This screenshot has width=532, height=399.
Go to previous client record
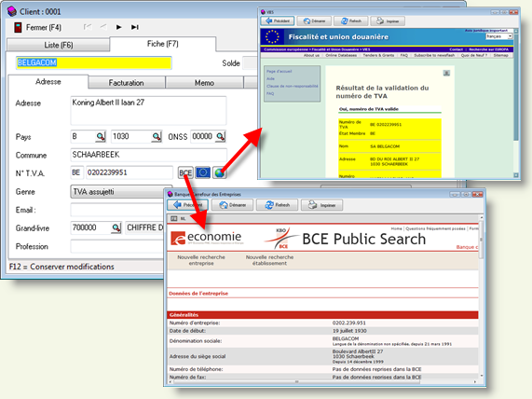[x=103, y=27]
